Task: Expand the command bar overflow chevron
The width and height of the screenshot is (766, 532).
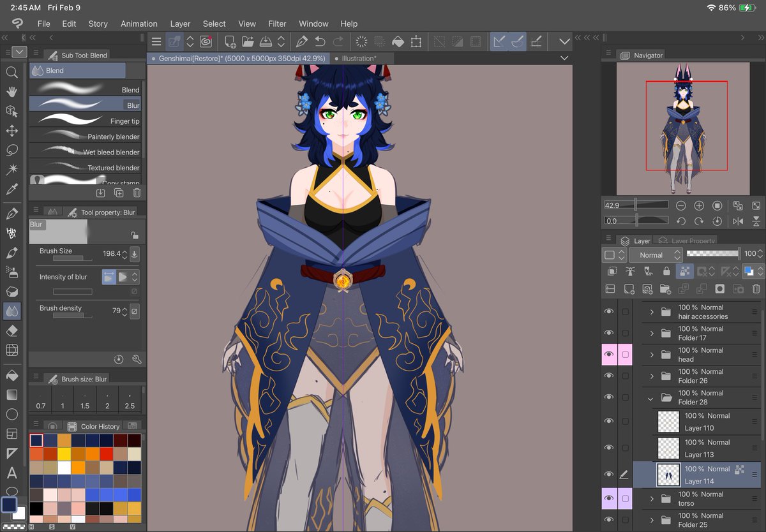Action: pyautogui.click(x=564, y=42)
